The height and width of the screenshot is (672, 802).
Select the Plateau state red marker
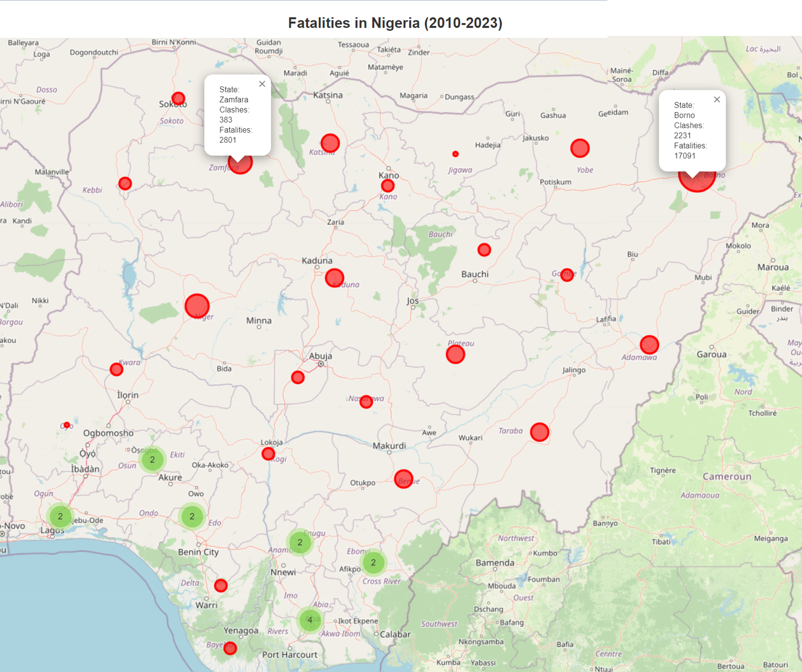[455, 354]
